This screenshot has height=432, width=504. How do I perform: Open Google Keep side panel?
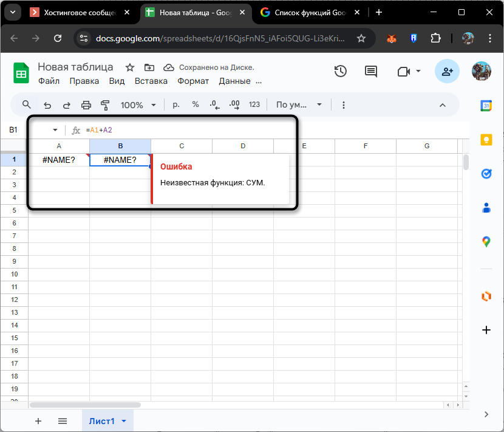pyautogui.click(x=486, y=140)
